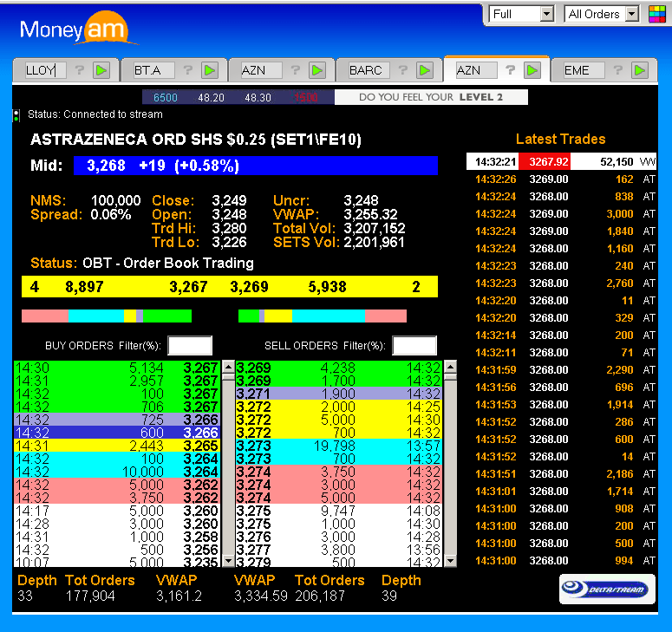Click the green play arrow beside LLOY
This screenshot has width=672, height=632.
101,70
